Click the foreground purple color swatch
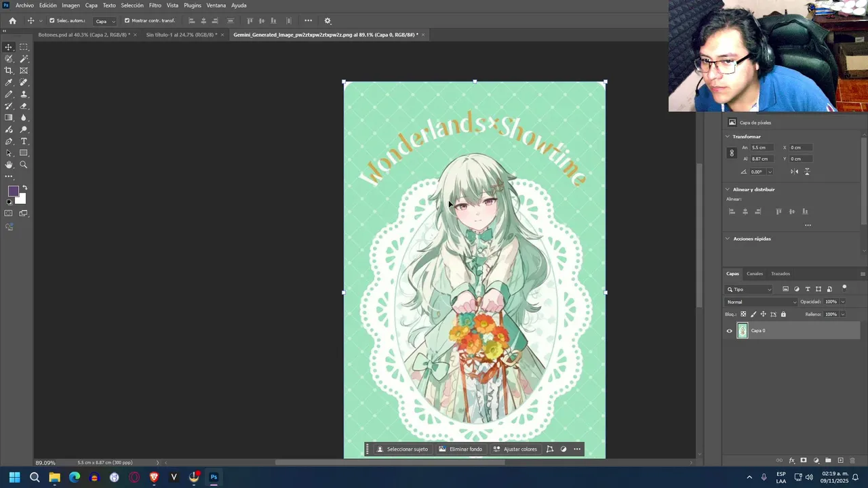868x488 pixels. pos(13,191)
